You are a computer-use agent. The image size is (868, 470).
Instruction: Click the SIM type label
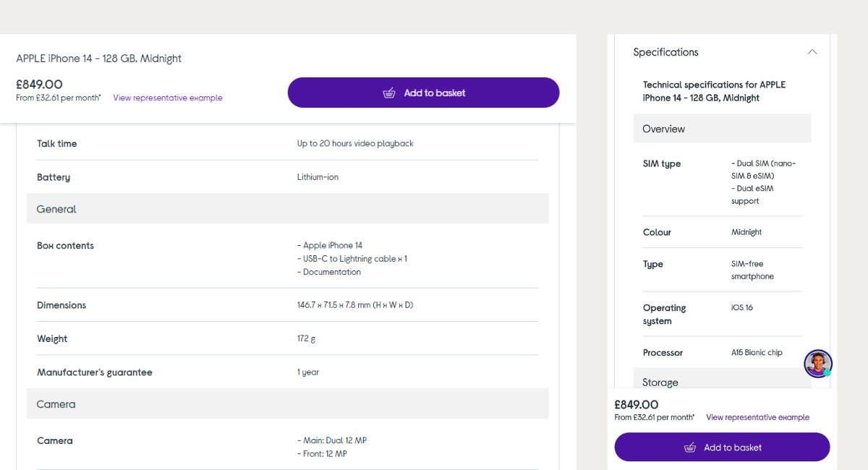pyautogui.click(x=662, y=164)
